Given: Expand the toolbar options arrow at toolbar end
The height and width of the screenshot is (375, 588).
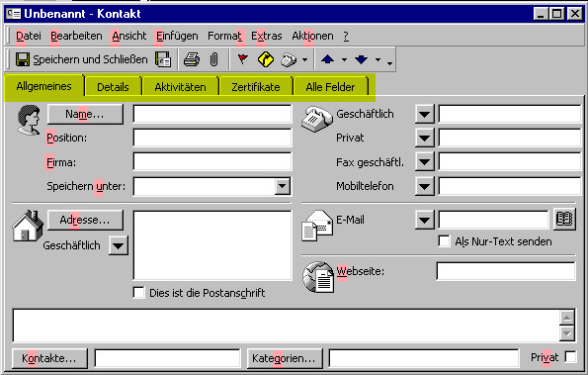Looking at the screenshot, I should click(x=390, y=62).
